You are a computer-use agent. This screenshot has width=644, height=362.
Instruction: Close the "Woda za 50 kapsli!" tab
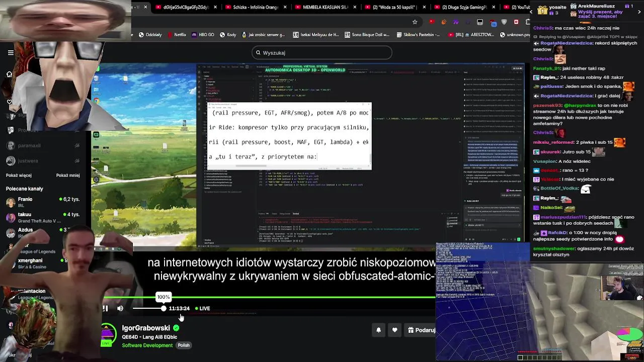coord(424,7)
